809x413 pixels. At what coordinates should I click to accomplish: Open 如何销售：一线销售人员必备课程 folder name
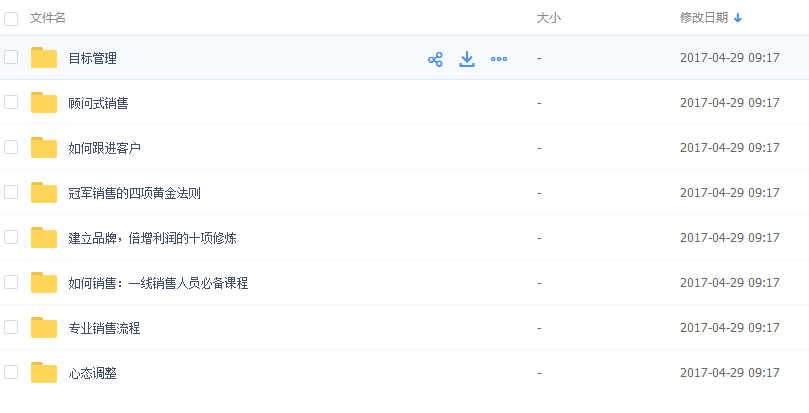158,283
